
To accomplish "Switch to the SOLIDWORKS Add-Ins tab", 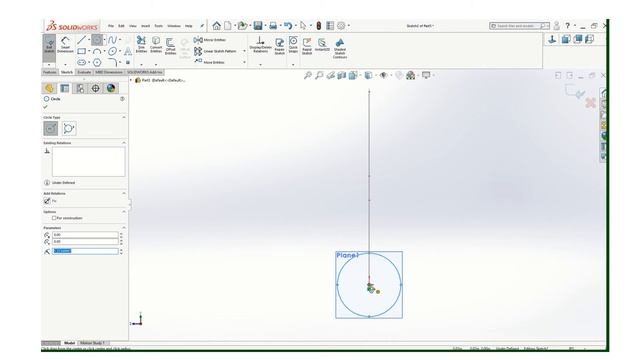I will tap(144, 72).
